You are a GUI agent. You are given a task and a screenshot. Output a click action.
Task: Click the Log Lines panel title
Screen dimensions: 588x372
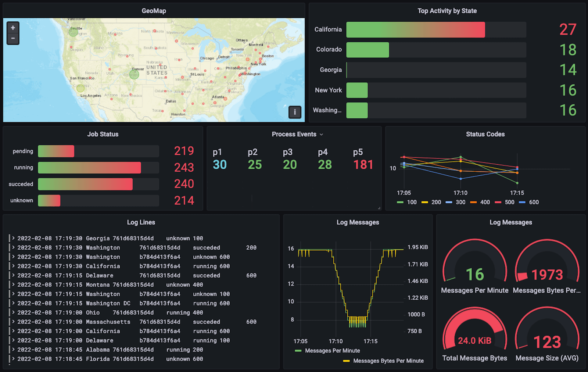(x=141, y=222)
